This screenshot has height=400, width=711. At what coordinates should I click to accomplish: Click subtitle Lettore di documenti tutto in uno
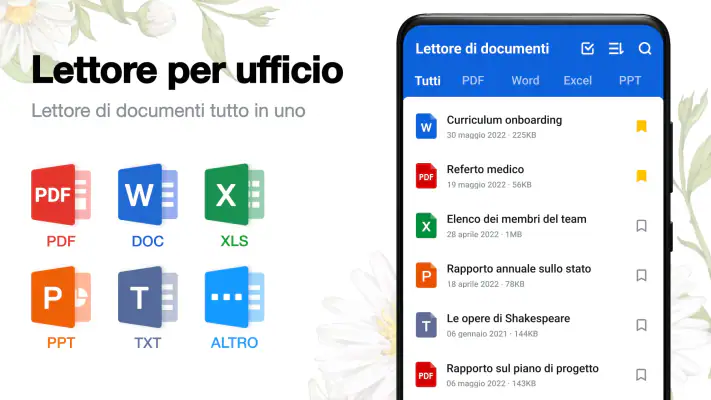click(168, 111)
